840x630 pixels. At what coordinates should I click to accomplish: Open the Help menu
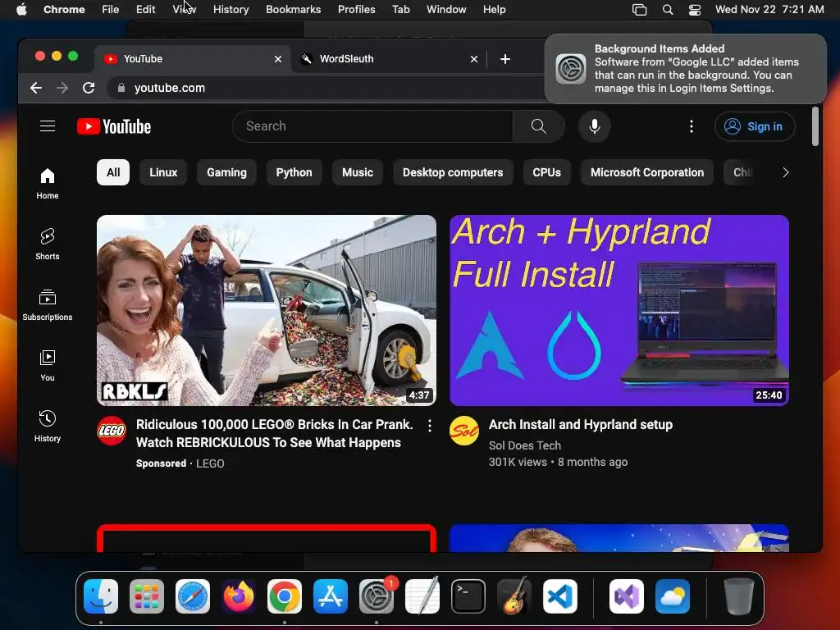494,10
